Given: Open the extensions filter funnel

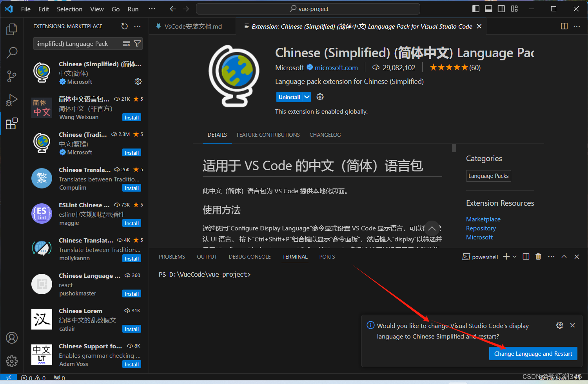Looking at the screenshot, I should [137, 43].
